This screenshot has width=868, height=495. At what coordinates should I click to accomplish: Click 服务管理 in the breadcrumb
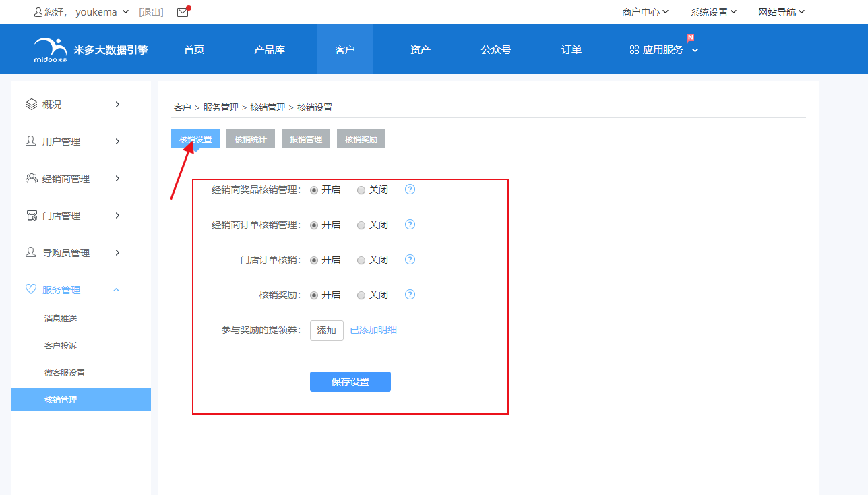coord(221,107)
